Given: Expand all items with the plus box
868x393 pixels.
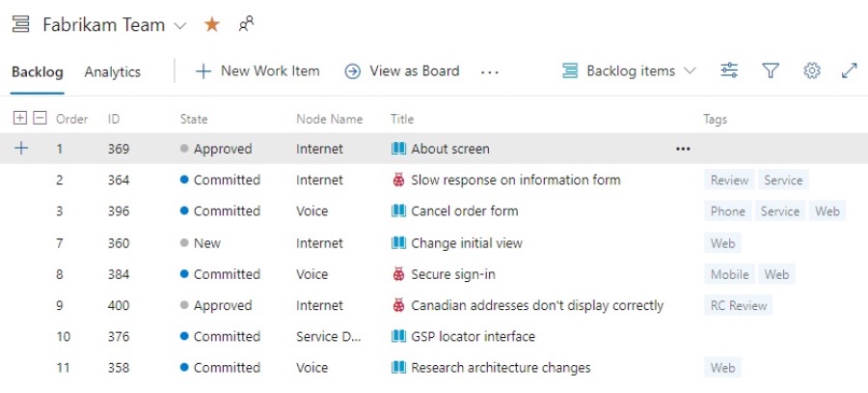Looking at the screenshot, I should point(20,119).
